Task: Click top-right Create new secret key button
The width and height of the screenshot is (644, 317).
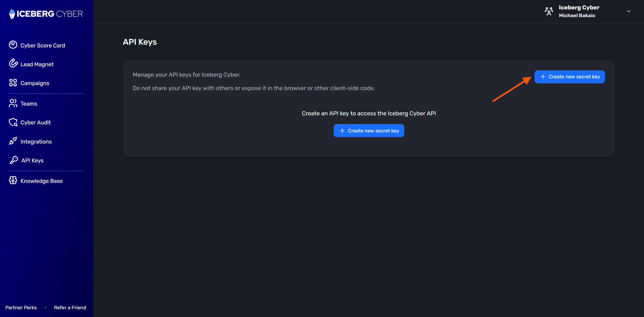Action: tap(570, 77)
